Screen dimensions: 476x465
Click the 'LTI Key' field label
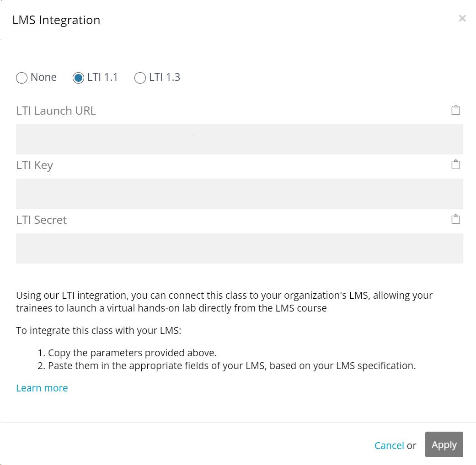[x=34, y=166]
